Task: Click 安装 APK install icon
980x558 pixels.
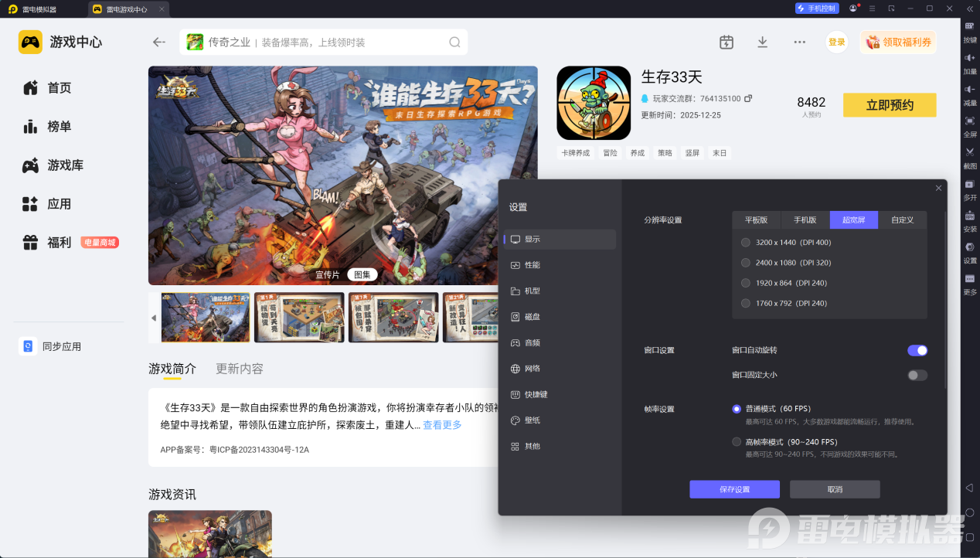Action: point(970,222)
